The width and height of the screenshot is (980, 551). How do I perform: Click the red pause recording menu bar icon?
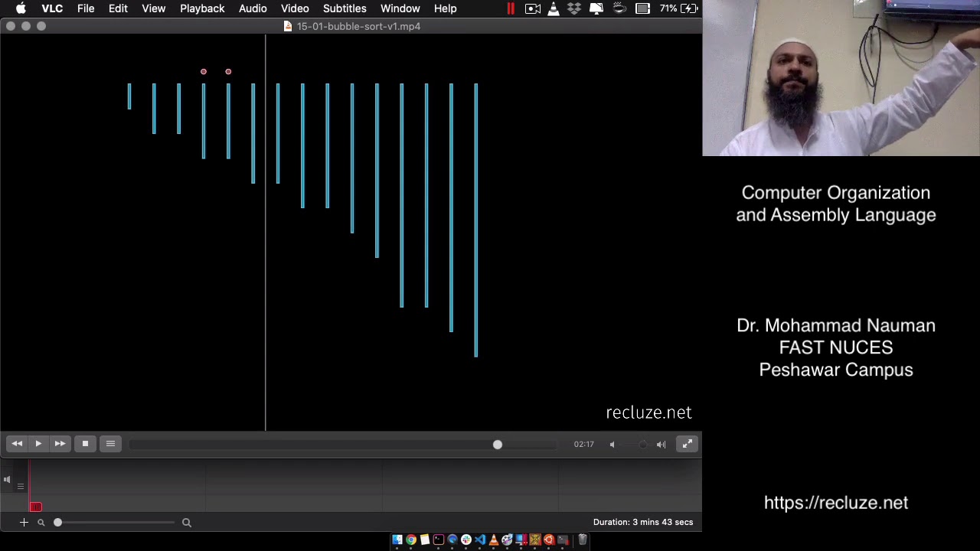pos(511,8)
